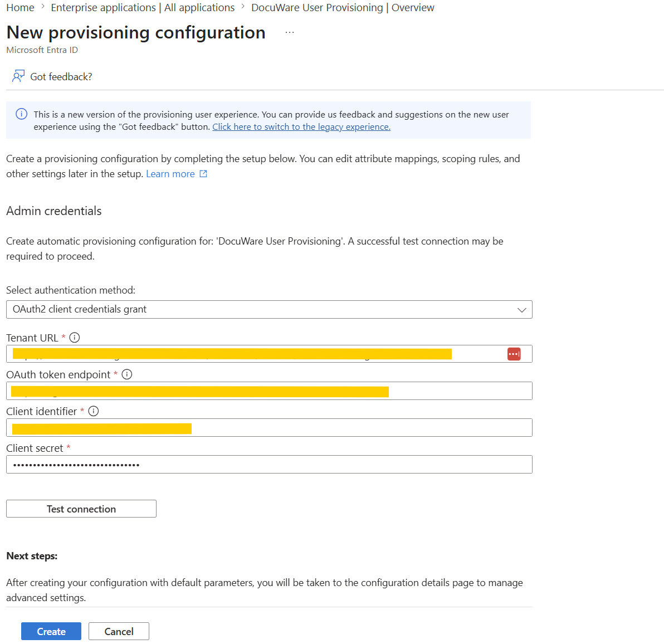This screenshot has width=664, height=644.
Task: Open DocuWare User Provisioning | Overview breadcrumb
Action: pos(343,8)
